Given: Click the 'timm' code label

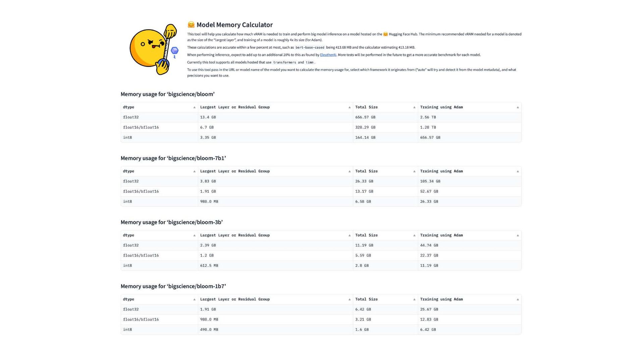Looking at the screenshot, I should (309, 62).
